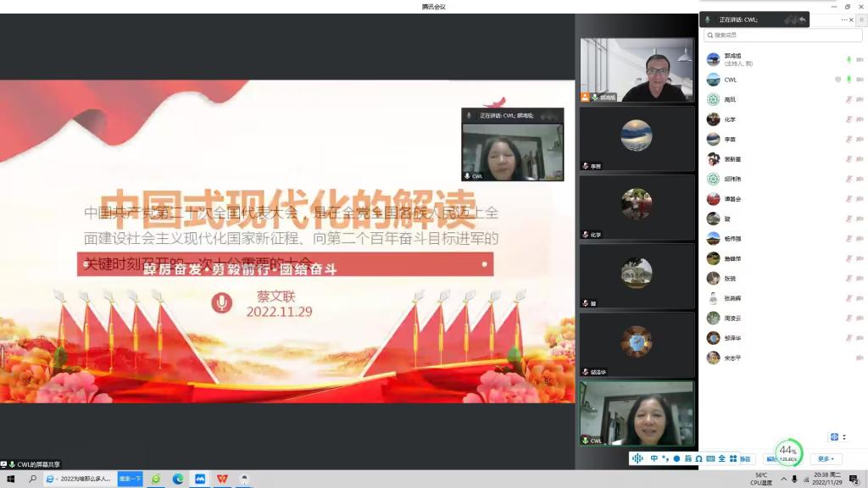Image resolution: width=868 pixels, height=488 pixels.
Task: Launch Microsoft Edge from the taskbar
Action: 178,479
